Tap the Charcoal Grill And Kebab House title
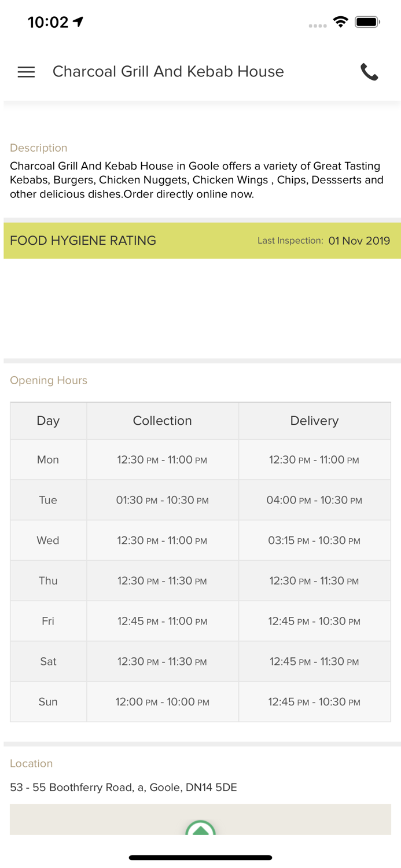This screenshot has width=401, height=868. (x=168, y=72)
